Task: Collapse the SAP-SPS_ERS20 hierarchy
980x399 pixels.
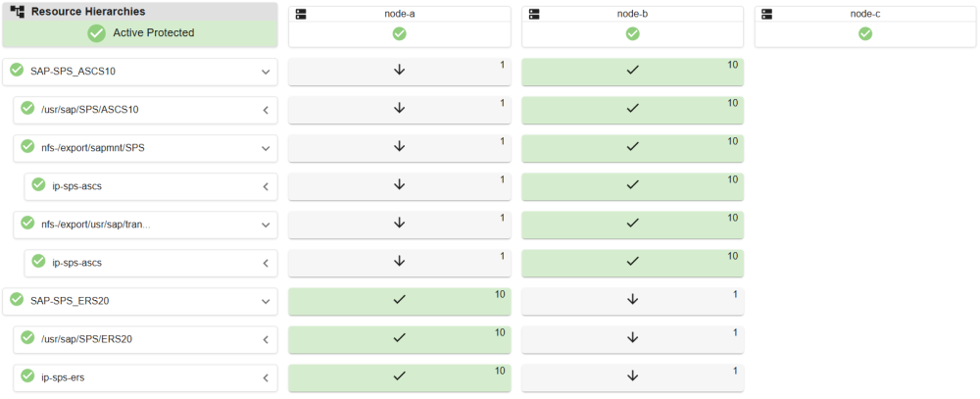Action: tap(265, 301)
